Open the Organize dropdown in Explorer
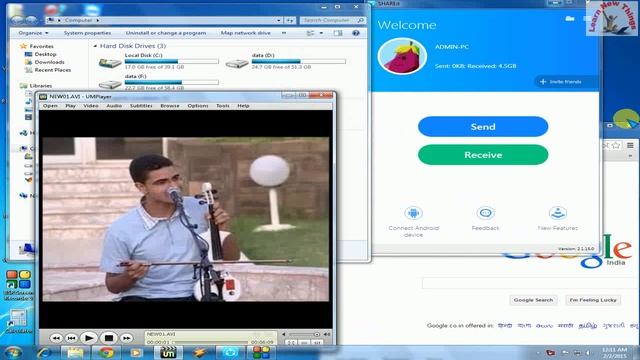The height and width of the screenshot is (360, 640). 33,33
